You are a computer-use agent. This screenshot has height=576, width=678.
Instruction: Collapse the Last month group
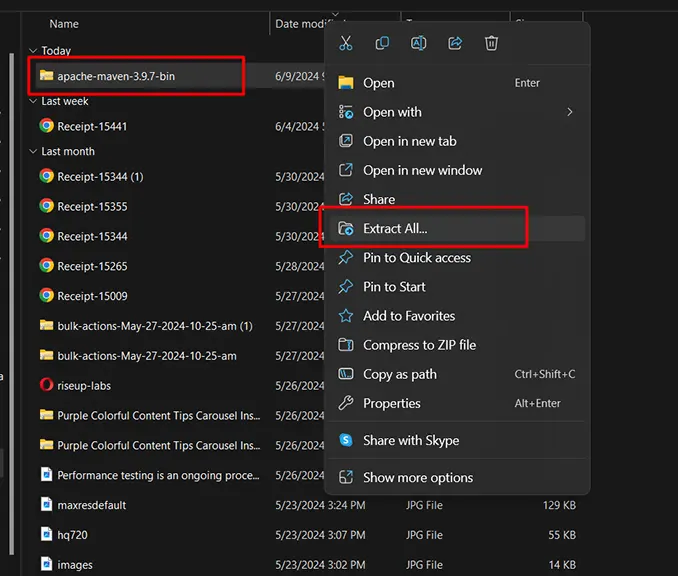coord(34,152)
